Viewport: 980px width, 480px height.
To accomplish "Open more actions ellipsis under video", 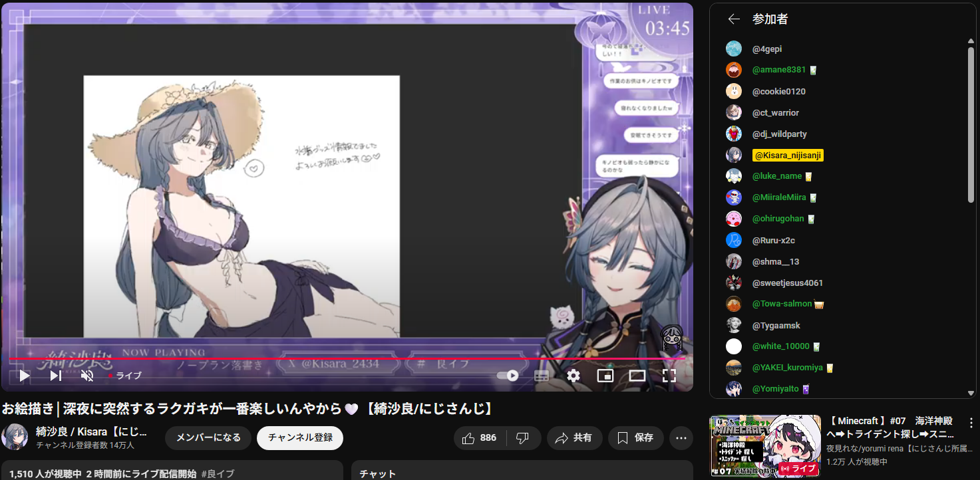I will point(681,437).
